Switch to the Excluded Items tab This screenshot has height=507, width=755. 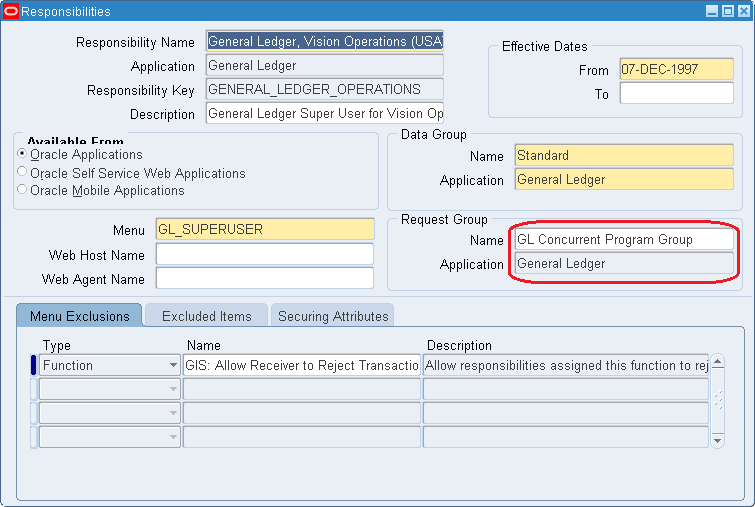pos(207,316)
